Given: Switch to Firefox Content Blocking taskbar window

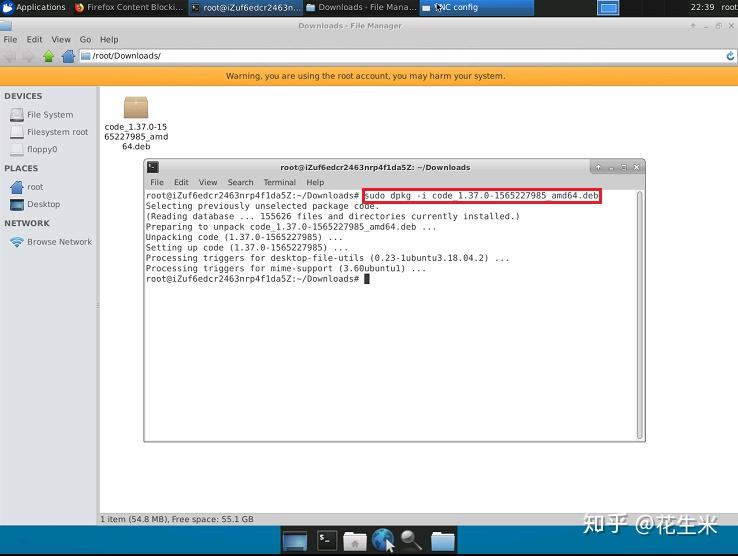Looking at the screenshot, I should (x=129, y=8).
